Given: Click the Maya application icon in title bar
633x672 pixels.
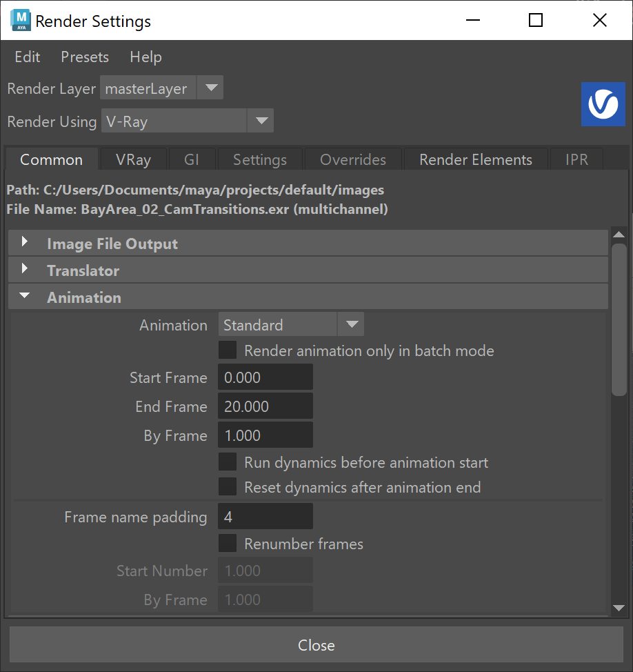Looking at the screenshot, I should pyautogui.click(x=21, y=21).
